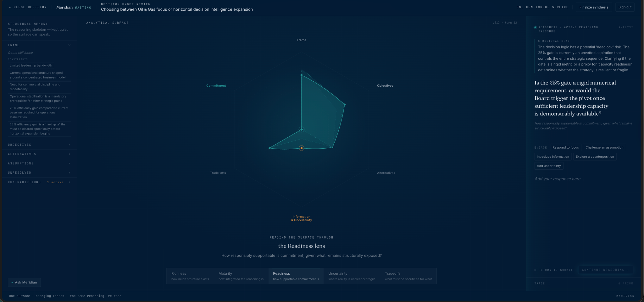Click Respond to focus chip
The image size is (644, 302).
(565, 147)
